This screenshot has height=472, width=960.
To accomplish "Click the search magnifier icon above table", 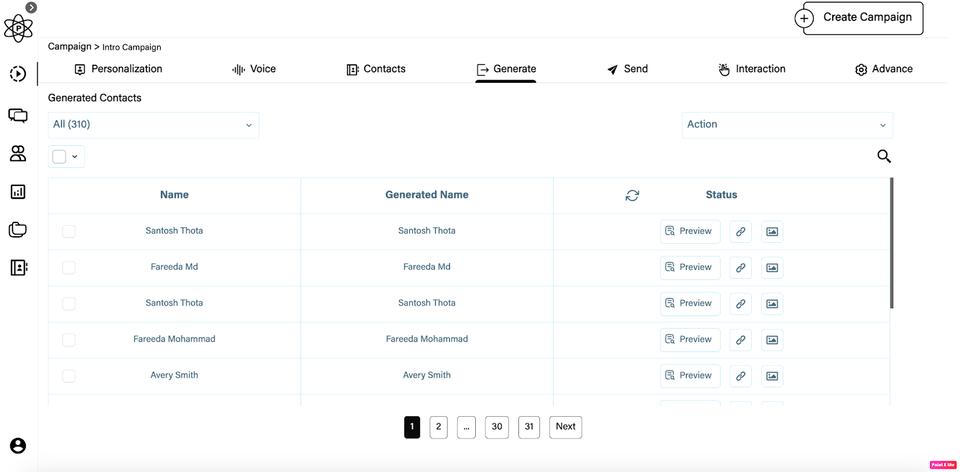I will 883,157.
